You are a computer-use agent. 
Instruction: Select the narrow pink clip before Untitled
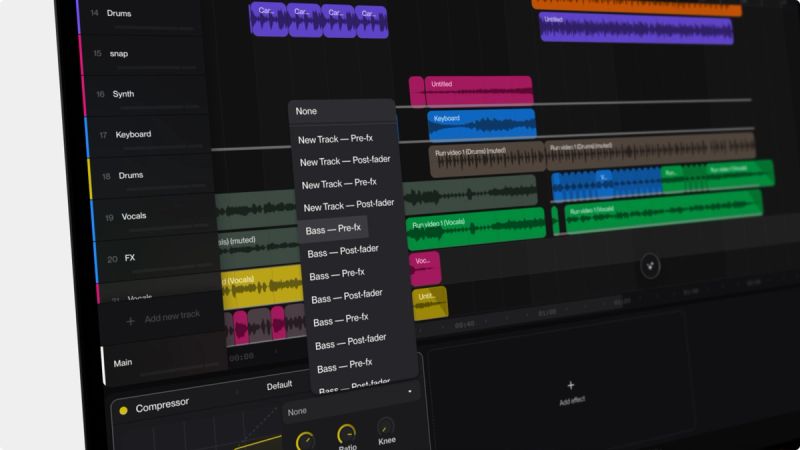click(417, 91)
